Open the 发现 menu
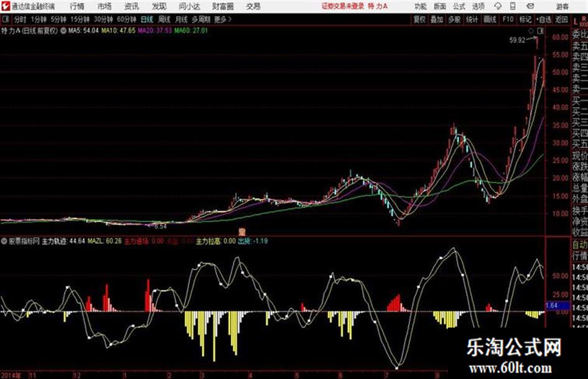This screenshot has height=379, width=588. 159,6
